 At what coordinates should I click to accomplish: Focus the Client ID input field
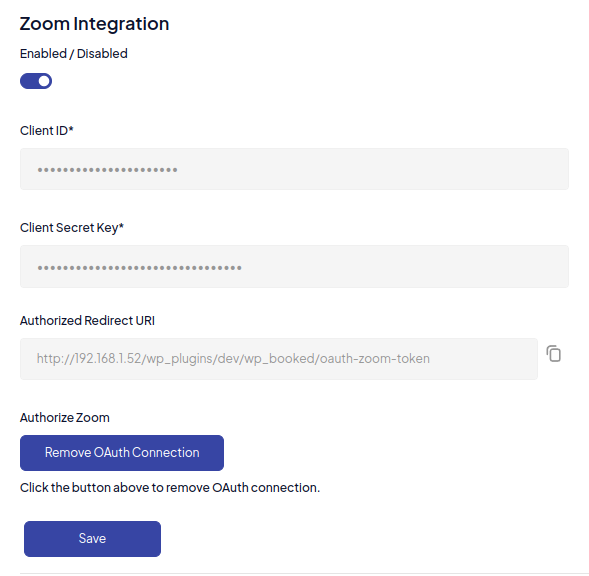pyautogui.click(x=294, y=169)
